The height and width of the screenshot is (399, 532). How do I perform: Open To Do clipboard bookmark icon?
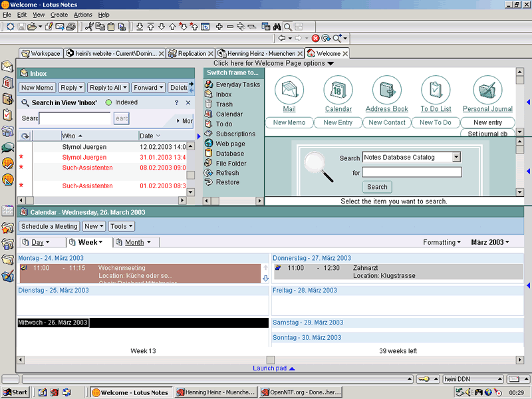(x=7, y=114)
